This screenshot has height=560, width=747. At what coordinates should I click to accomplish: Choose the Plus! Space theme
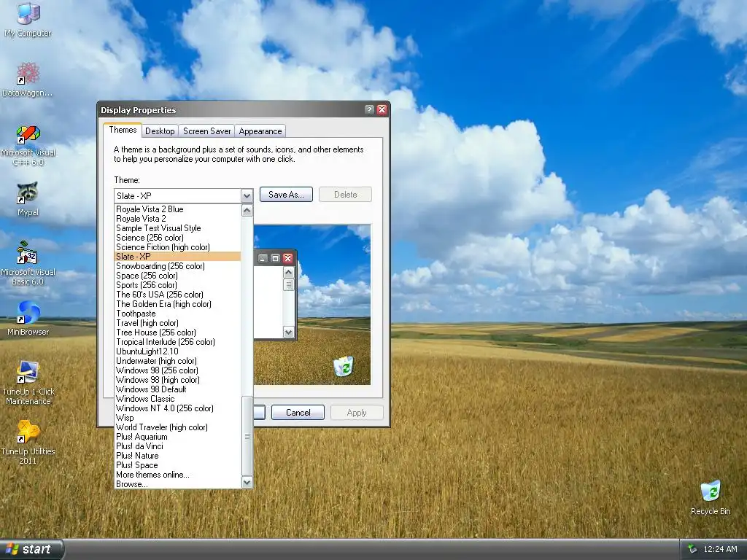[x=177, y=465]
